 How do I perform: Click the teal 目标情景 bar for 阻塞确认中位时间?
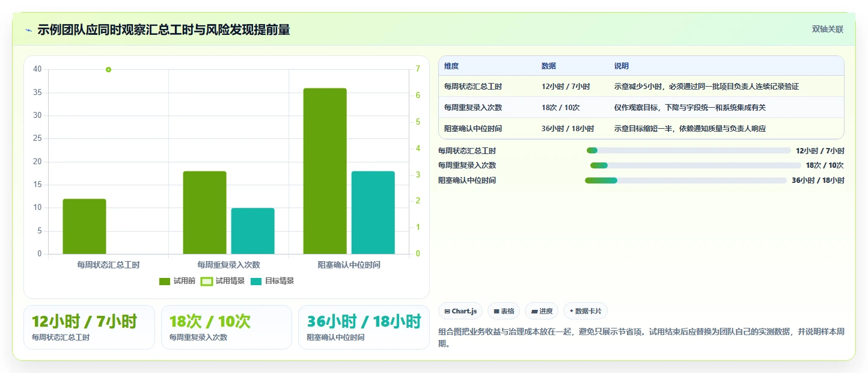[373, 212]
